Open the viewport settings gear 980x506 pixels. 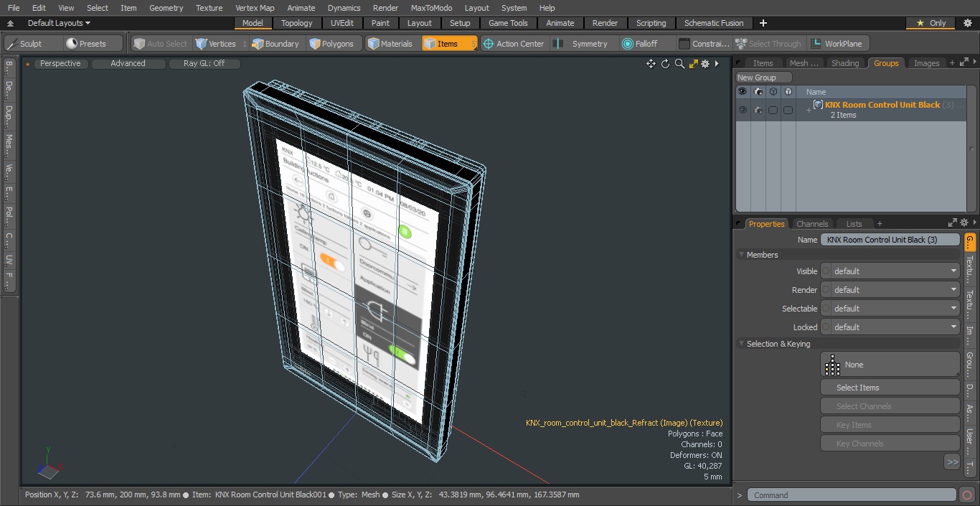pos(705,64)
